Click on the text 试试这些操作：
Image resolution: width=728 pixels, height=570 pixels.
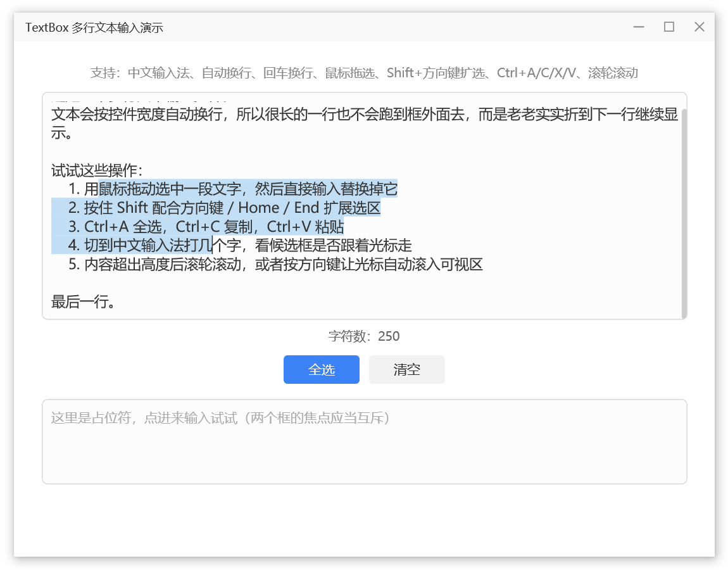tap(97, 170)
